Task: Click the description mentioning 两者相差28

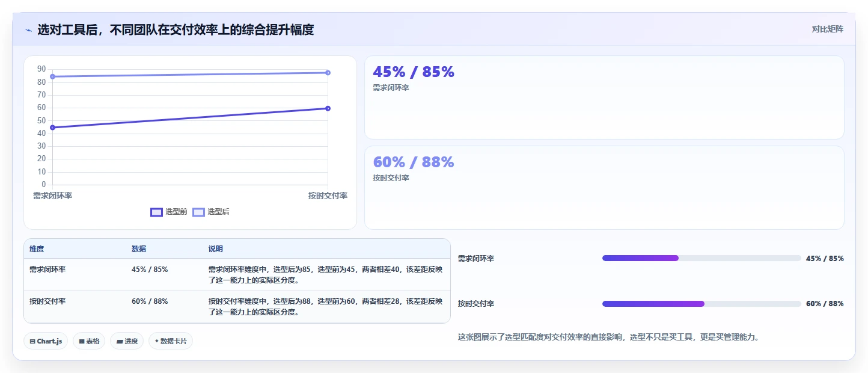Action: pos(326,307)
